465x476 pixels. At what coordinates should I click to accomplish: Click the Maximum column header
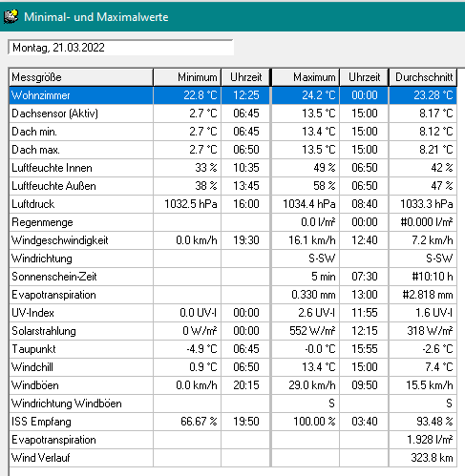tap(306, 77)
